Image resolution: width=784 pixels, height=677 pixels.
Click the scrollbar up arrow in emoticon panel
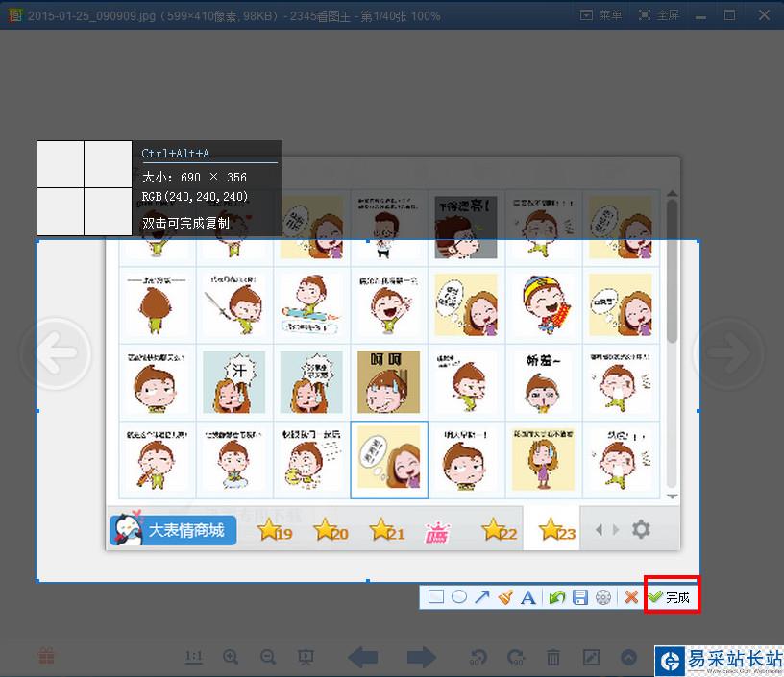point(672,193)
